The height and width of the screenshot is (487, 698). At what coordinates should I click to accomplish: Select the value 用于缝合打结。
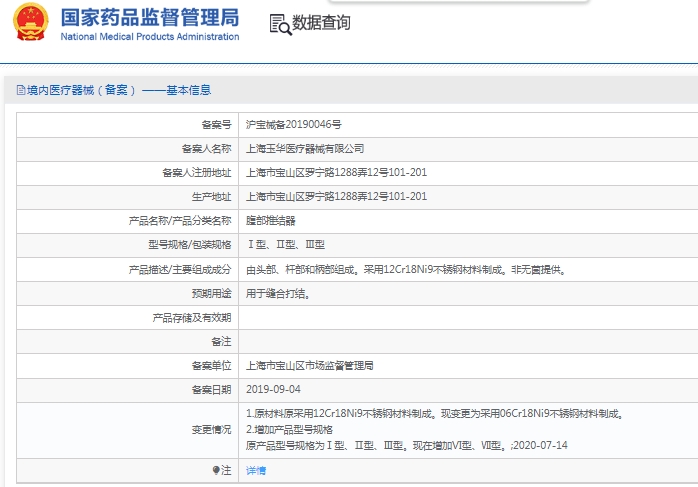pyautogui.click(x=278, y=294)
